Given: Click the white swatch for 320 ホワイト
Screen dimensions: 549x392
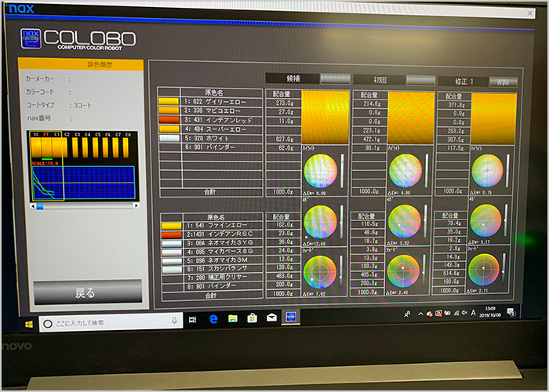Looking at the screenshot, I should pos(169,138).
